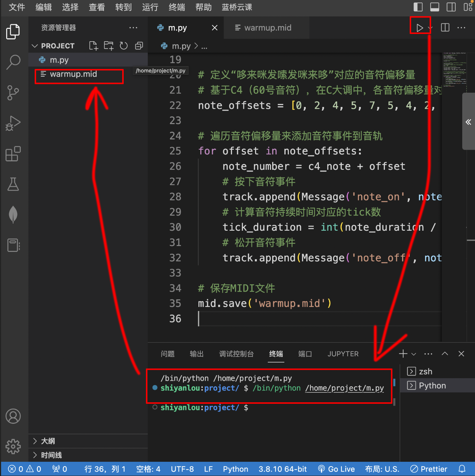The image size is (475, 476).
Task: Open the Extensions view
Action: point(13,154)
